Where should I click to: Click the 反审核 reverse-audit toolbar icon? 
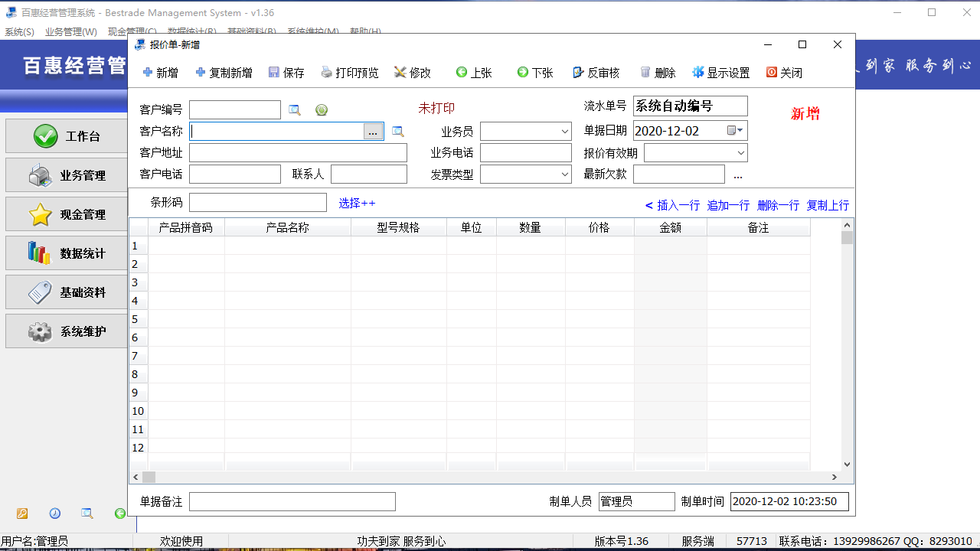point(596,73)
